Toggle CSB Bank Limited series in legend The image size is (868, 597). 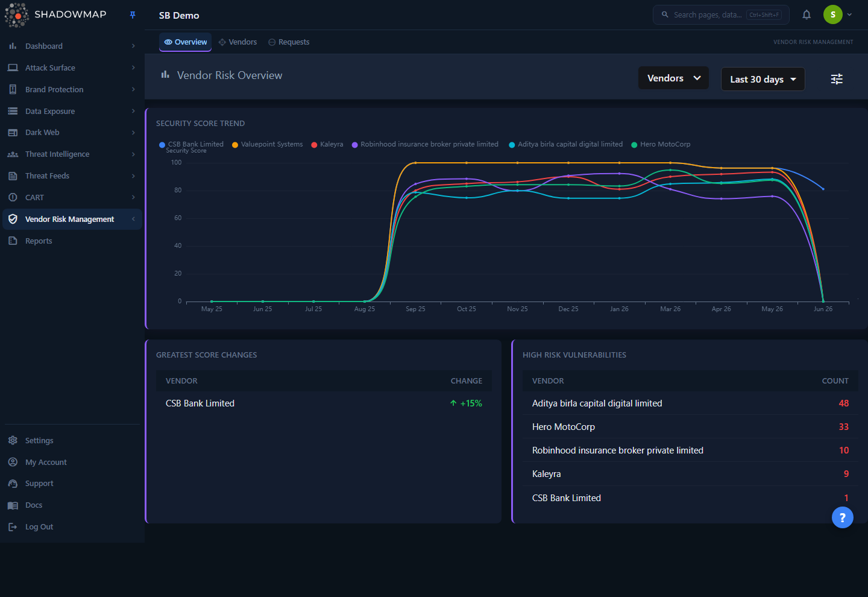(191, 144)
